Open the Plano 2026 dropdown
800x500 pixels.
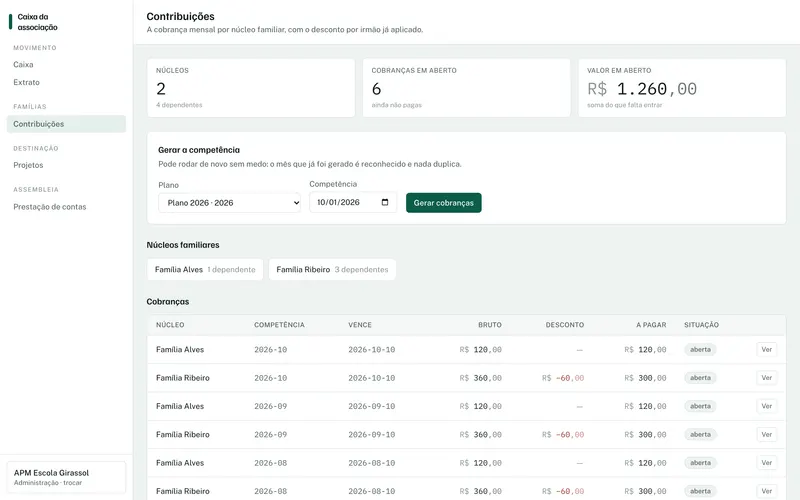point(230,203)
